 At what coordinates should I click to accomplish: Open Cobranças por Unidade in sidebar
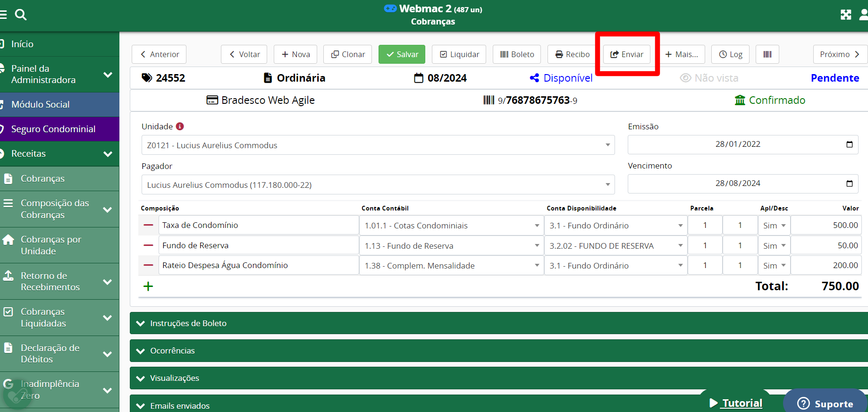tap(51, 245)
